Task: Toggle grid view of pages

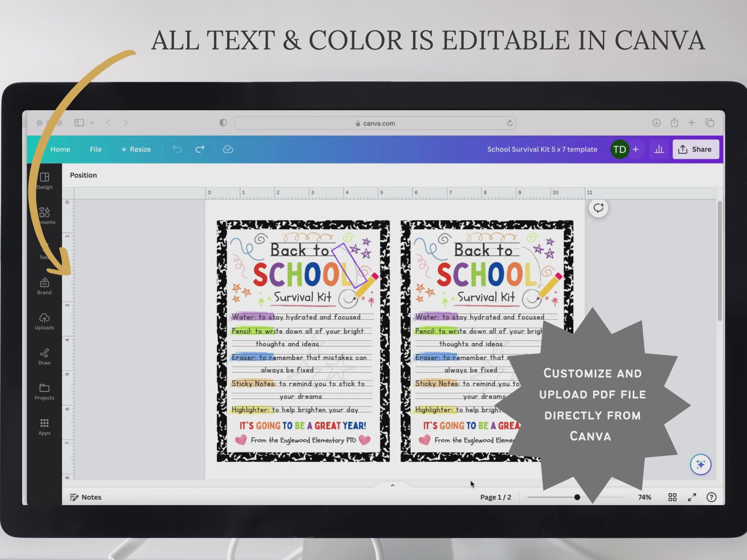Action: [673, 497]
